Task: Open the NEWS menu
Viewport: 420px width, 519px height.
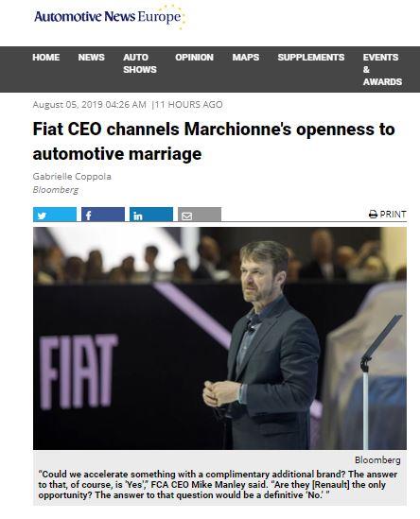Action: pos(91,58)
